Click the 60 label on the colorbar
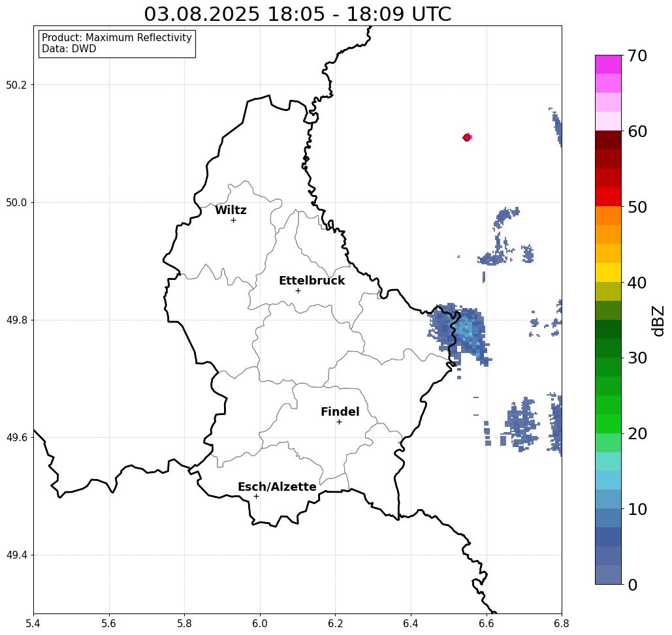 click(637, 131)
